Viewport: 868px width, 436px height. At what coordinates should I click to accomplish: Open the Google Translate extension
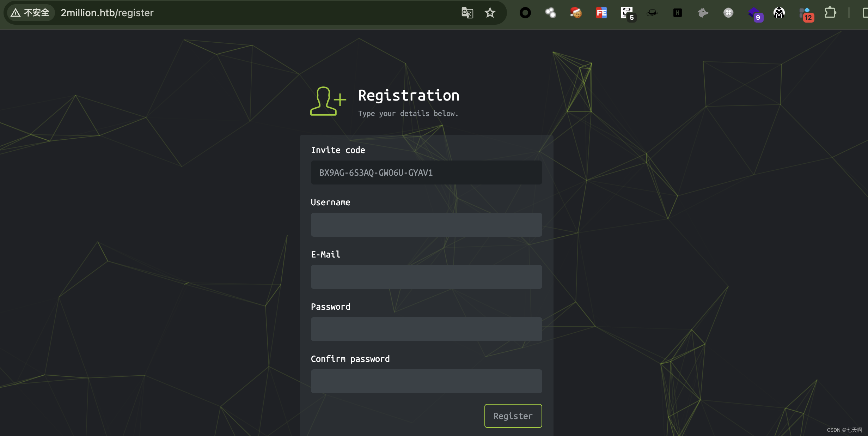(467, 13)
